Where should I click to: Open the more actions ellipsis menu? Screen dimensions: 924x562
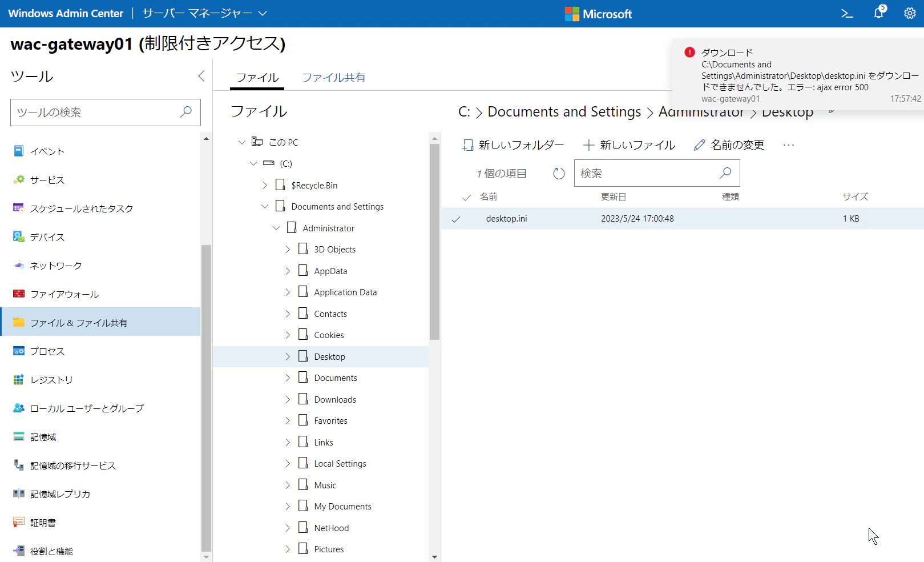click(789, 145)
